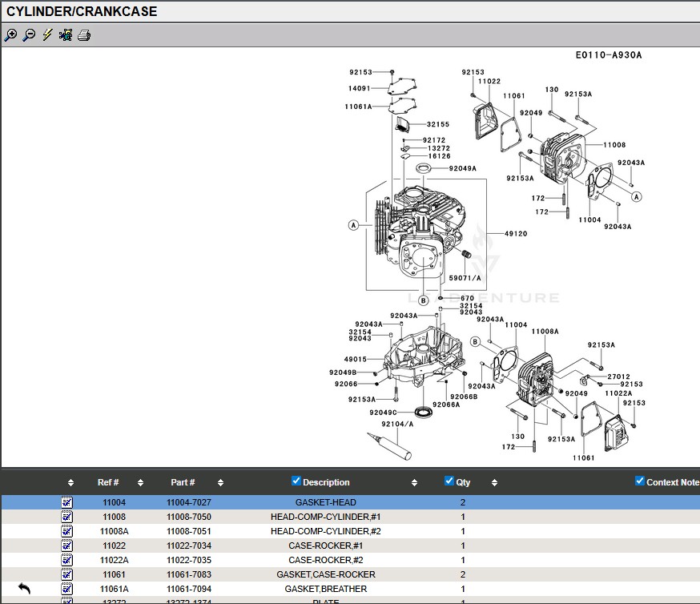Click the zoom in magnifier icon

click(10, 35)
